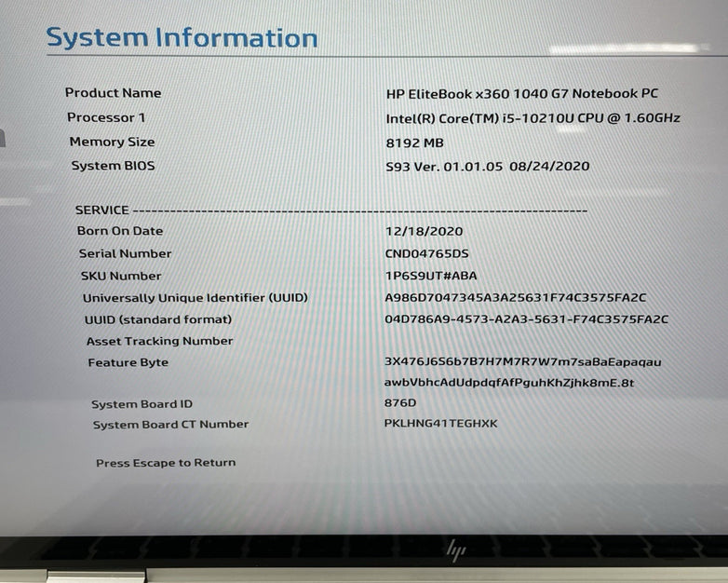Select the Asset Tracking Number label
This screenshot has height=583, width=728.
160,341
